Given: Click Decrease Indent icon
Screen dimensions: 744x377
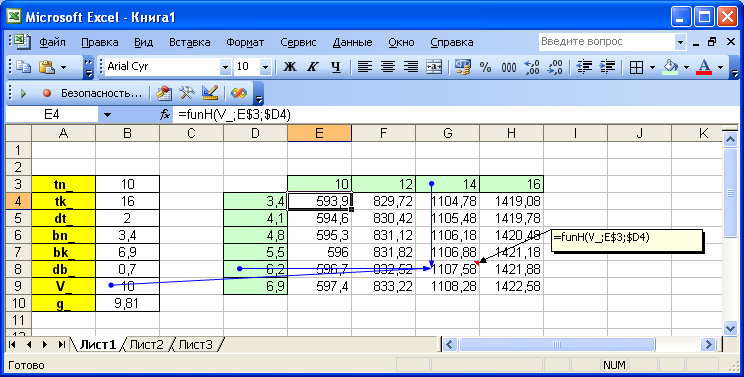Looking at the screenshot, I should pyautogui.click(x=584, y=67).
